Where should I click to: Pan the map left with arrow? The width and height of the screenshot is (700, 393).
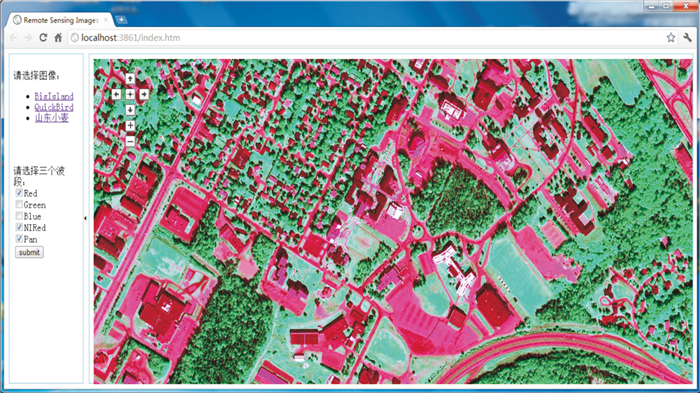click(116, 94)
